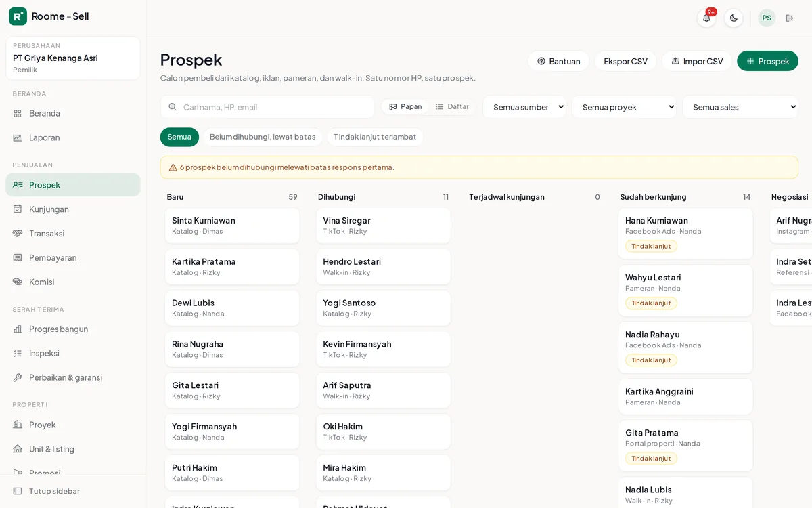Open the notifications bell
Viewport: 812px width, 508px height.
706,18
